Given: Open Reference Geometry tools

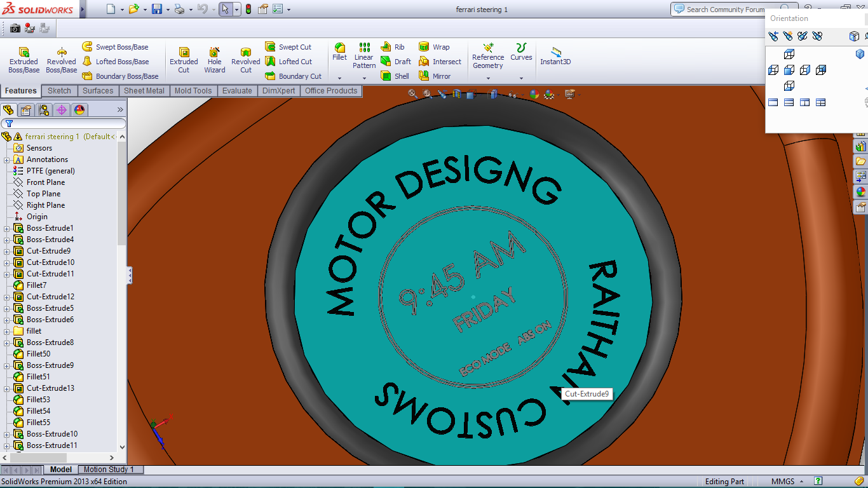Looking at the screenshot, I should pyautogui.click(x=488, y=56).
